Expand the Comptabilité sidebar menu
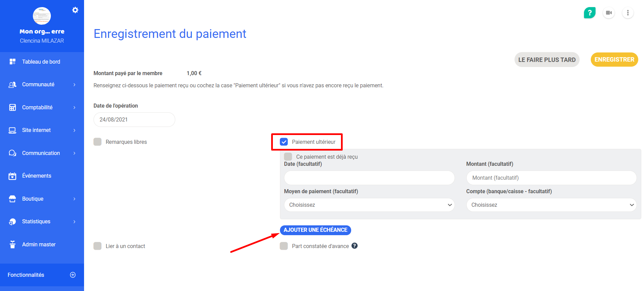The height and width of the screenshot is (291, 644). click(42, 108)
